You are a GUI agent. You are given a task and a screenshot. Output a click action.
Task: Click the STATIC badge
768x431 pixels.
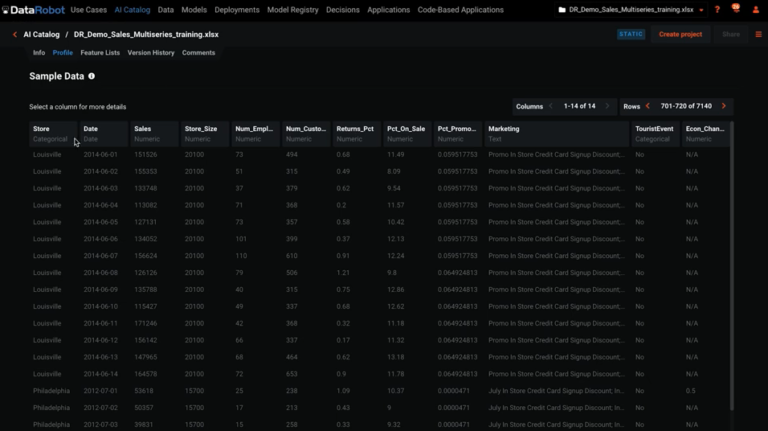(x=631, y=34)
